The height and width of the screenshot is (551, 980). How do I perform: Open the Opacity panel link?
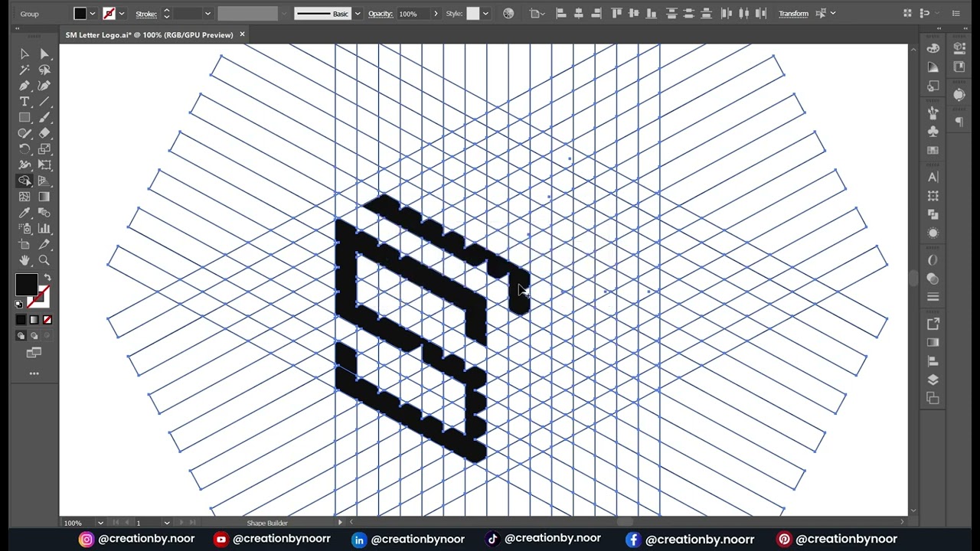coord(381,14)
